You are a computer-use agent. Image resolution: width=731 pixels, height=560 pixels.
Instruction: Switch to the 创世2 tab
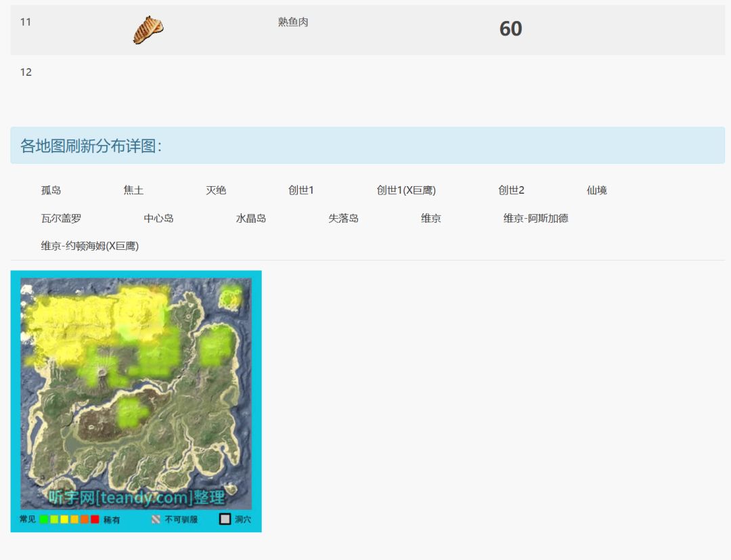tap(512, 190)
